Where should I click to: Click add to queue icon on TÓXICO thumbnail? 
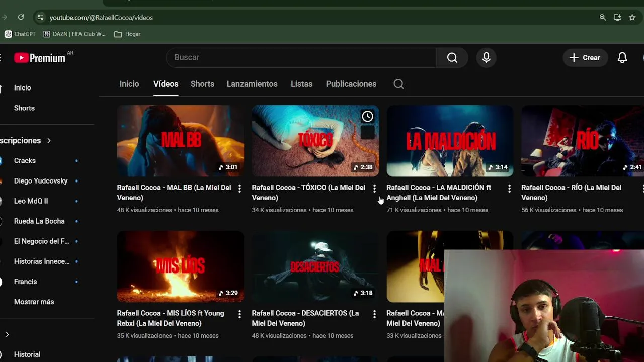(368, 133)
